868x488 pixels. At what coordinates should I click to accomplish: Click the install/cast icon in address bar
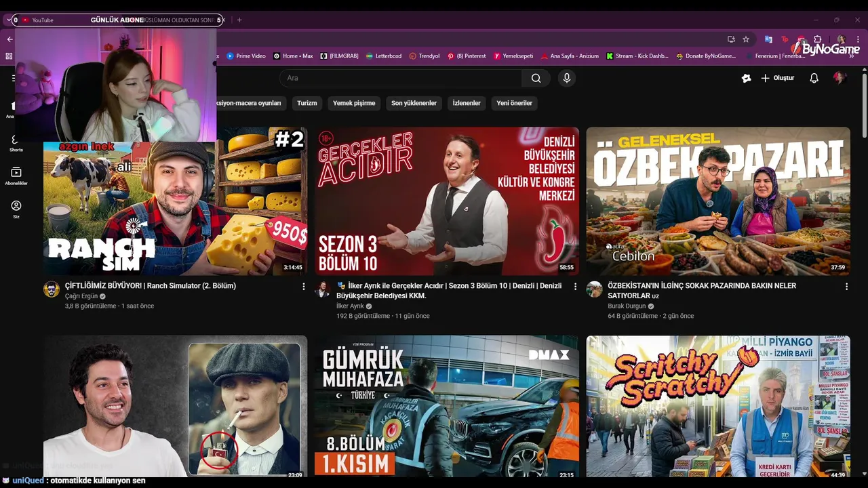[x=731, y=39]
